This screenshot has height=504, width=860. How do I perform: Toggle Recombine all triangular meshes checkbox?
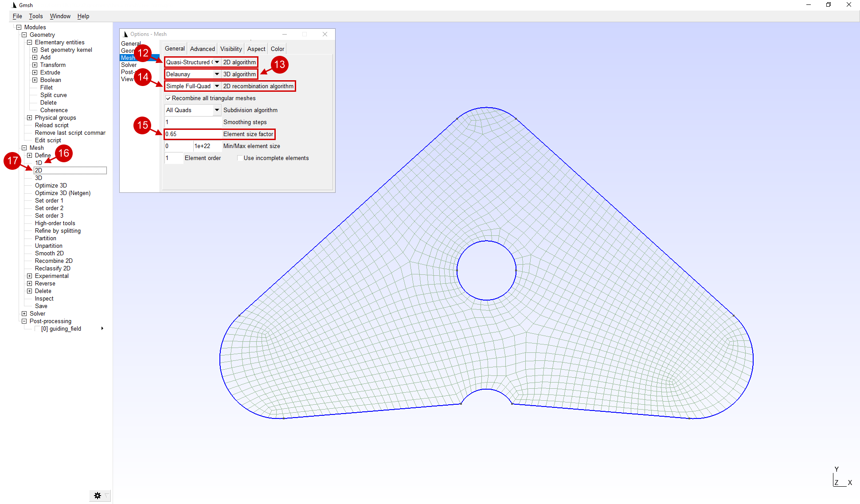pos(168,98)
